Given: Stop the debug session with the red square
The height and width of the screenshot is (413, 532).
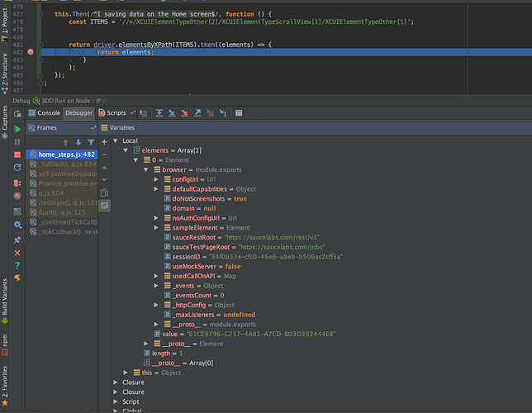Looking at the screenshot, I should 17,155.
